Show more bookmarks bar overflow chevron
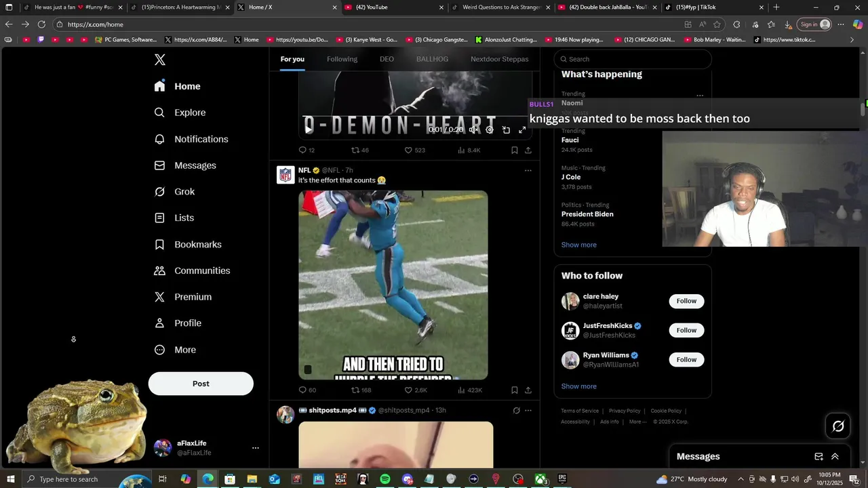868x488 pixels. point(852,40)
